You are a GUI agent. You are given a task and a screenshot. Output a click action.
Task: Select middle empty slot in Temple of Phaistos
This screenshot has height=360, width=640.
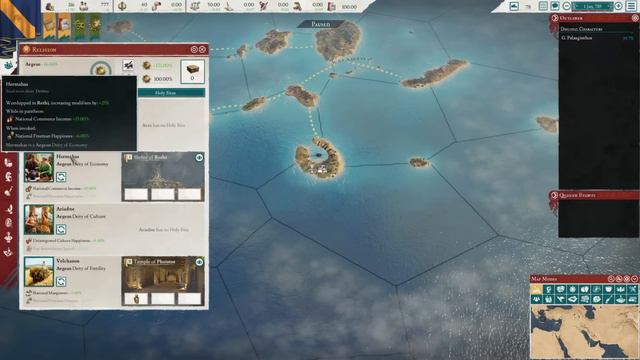coord(163,298)
